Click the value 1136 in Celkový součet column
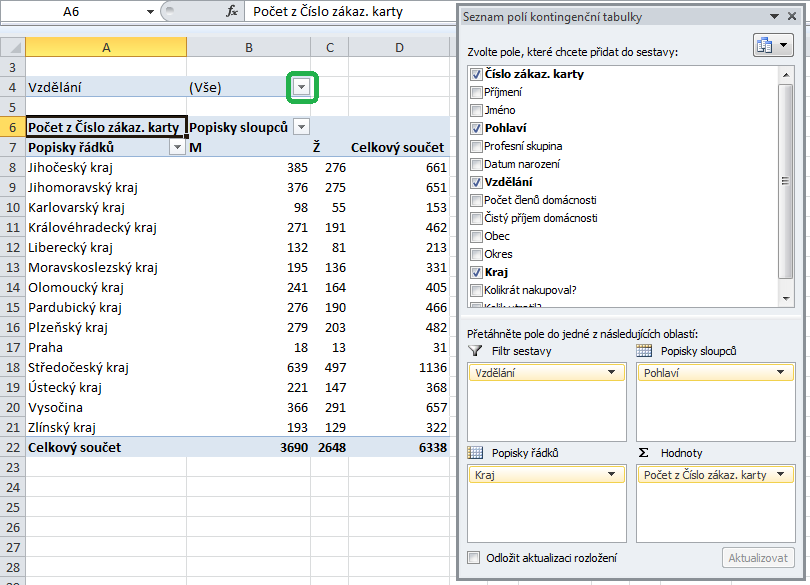This screenshot has width=810, height=585. point(399,367)
